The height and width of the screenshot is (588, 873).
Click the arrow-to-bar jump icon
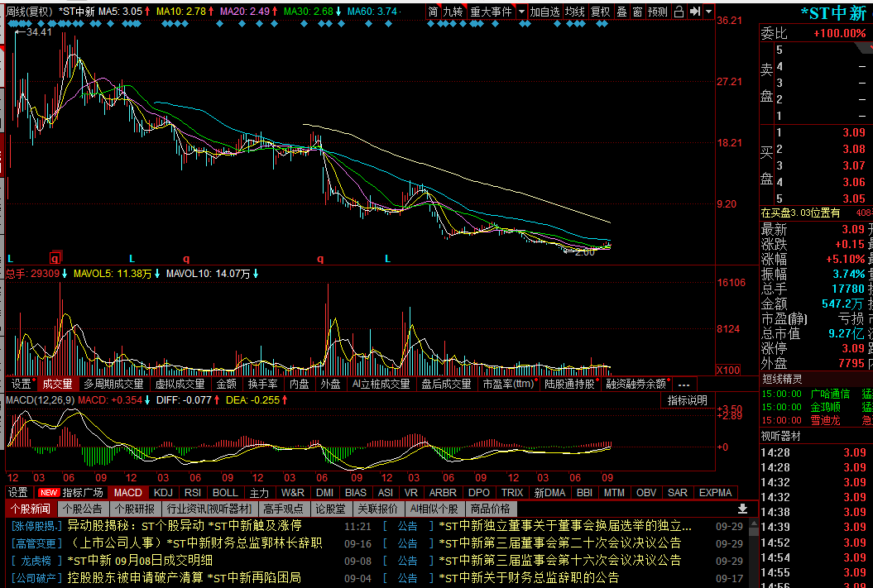694,12
